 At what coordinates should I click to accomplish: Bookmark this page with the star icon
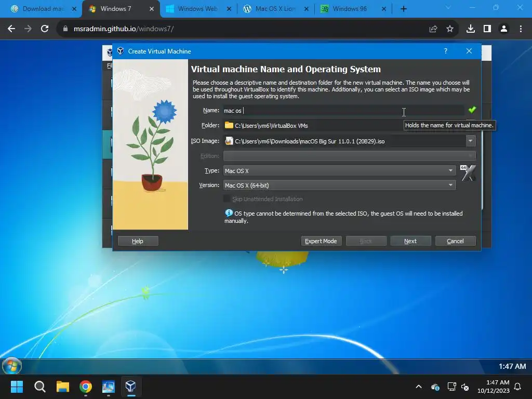coord(449,29)
